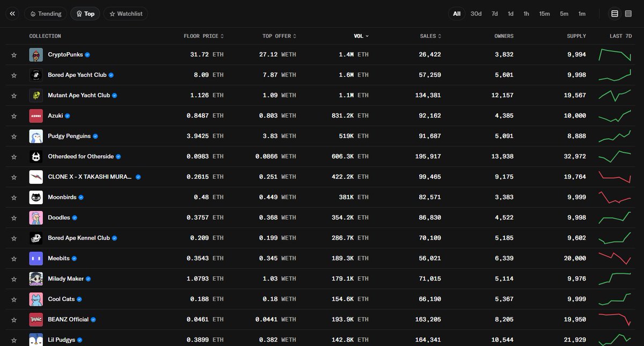
Task: Star the CLONE X collection
Action: 14,177
